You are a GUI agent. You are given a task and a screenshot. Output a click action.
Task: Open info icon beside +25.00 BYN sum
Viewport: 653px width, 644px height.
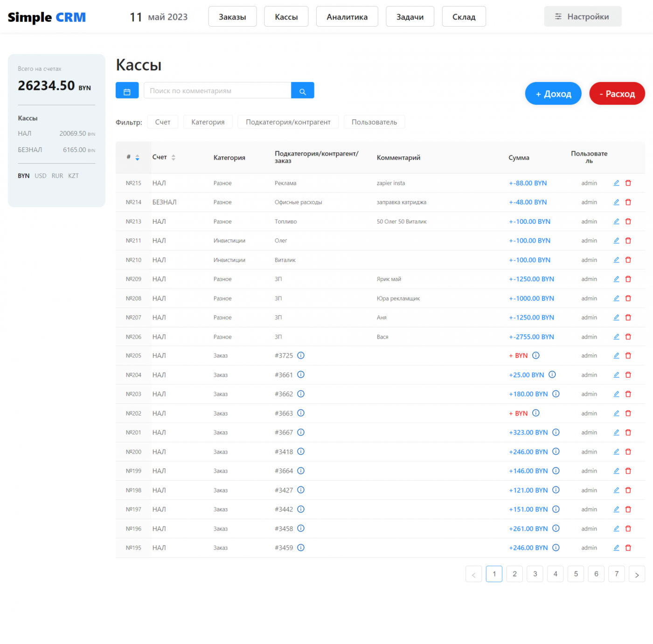552,374
